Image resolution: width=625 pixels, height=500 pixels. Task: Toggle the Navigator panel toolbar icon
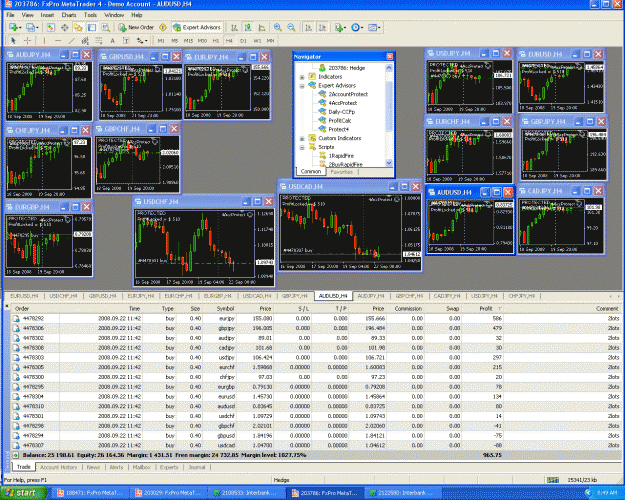78,28
